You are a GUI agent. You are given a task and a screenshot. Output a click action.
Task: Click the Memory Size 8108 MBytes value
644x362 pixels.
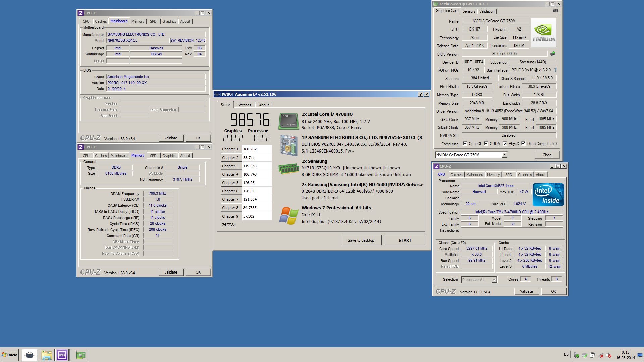point(116,173)
